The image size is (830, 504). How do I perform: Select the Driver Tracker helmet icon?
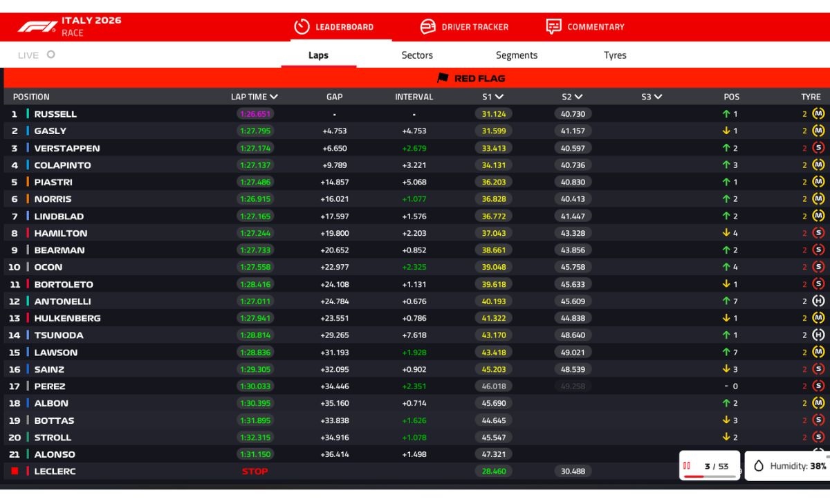click(x=428, y=27)
